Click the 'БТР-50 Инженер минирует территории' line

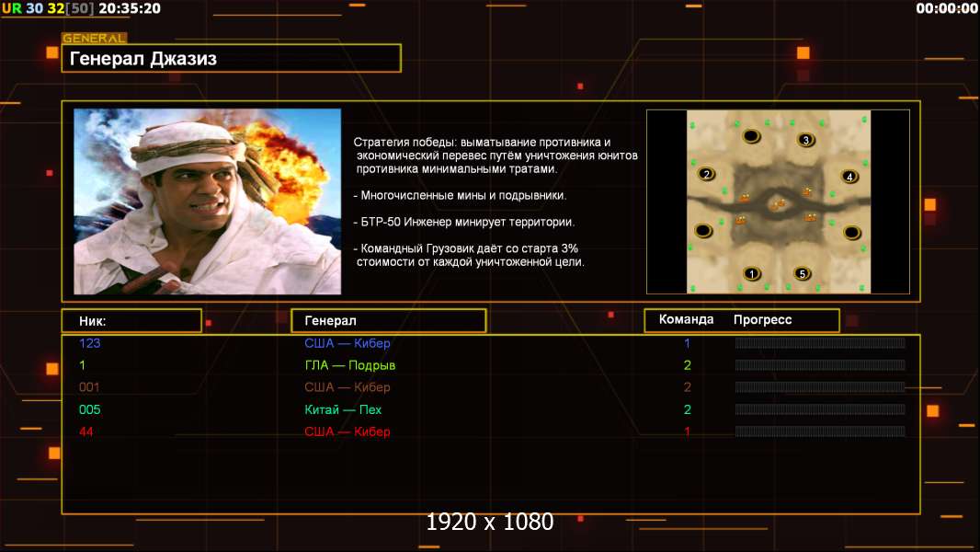click(x=463, y=222)
